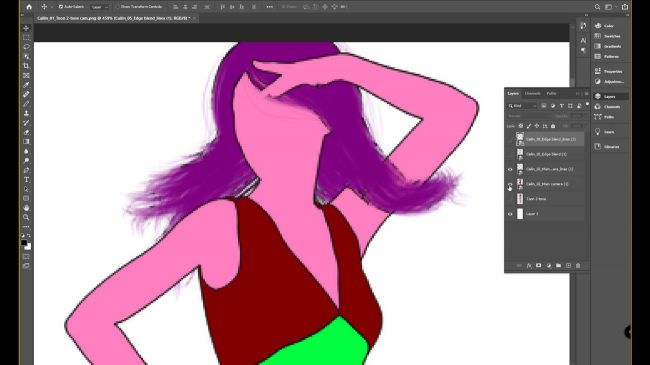Click the foreground color swatch
Viewport: 650px width, 365px height.
(24, 243)
